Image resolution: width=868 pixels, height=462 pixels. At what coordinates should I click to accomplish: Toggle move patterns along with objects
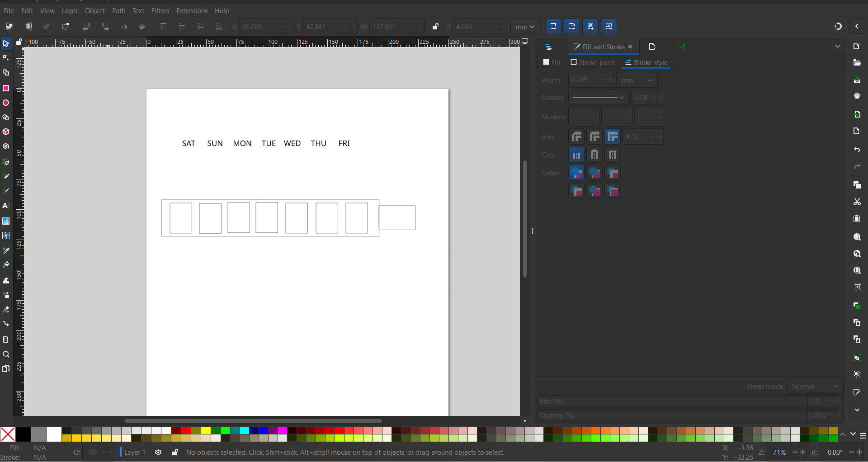point(609,27)
